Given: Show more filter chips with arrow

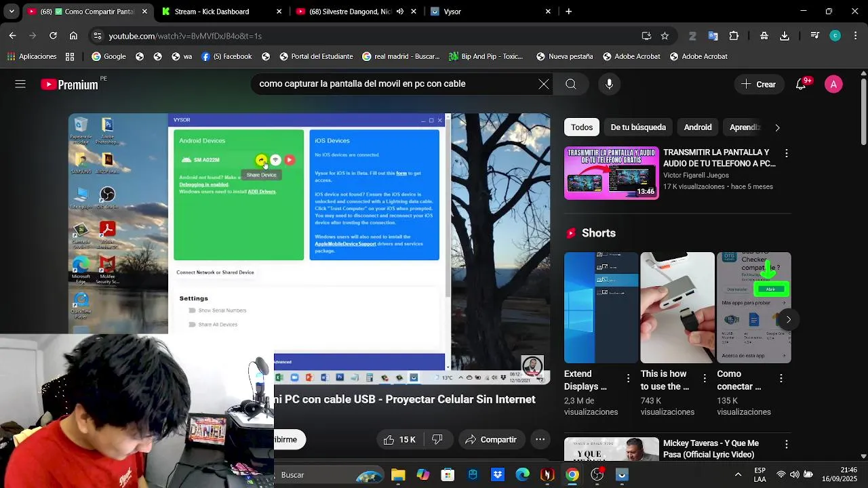Looking at the screenshot, I should point(777,127).
